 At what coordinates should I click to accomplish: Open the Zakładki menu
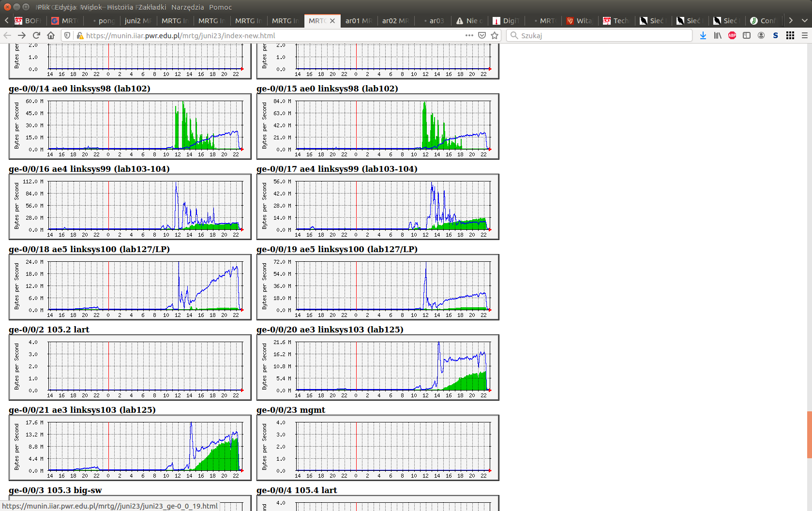click(x=152, y=7)
